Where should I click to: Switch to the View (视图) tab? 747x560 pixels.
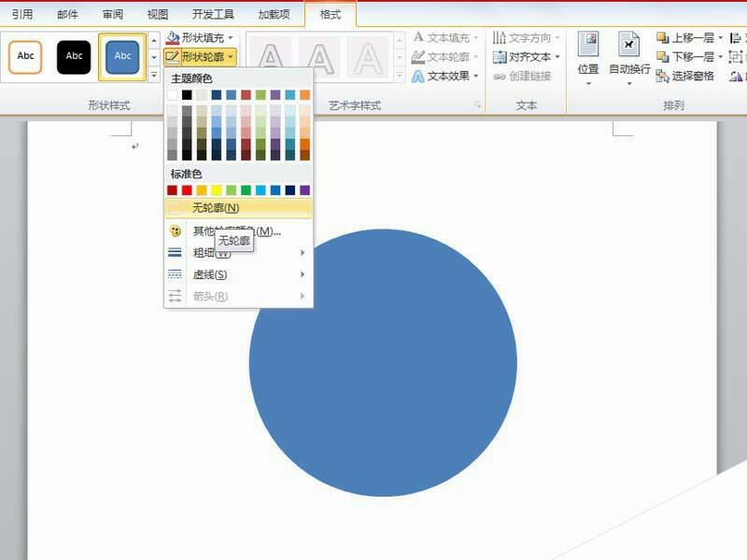coord(158,14)
